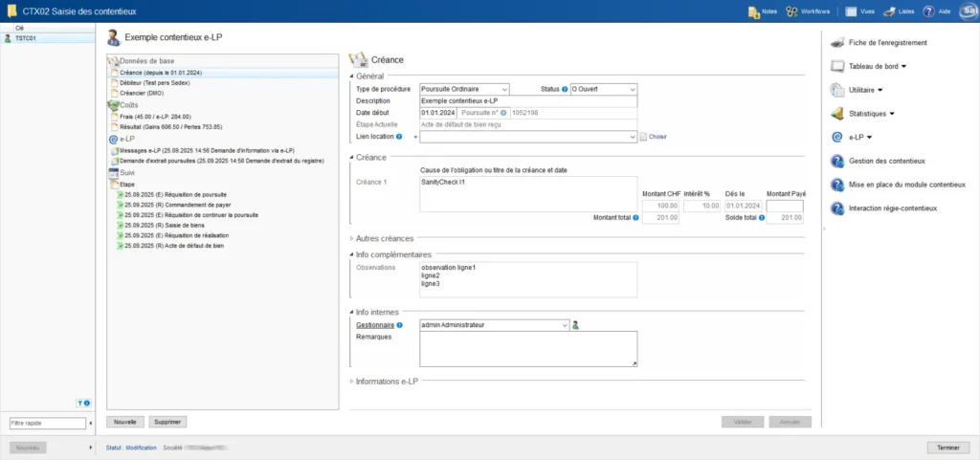Click the Utilitaire documents icon
The height and width of the screenshot is (460, 980).
836,90
